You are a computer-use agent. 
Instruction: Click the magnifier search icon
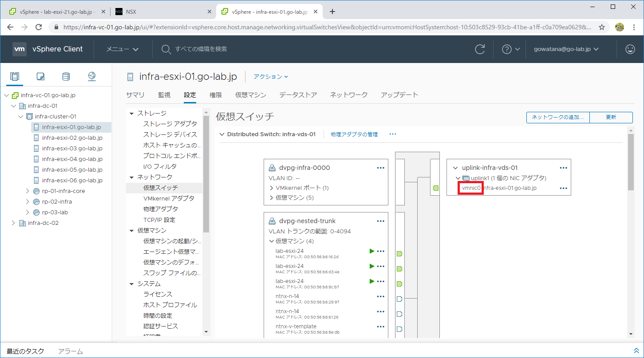tap(166, 49)
